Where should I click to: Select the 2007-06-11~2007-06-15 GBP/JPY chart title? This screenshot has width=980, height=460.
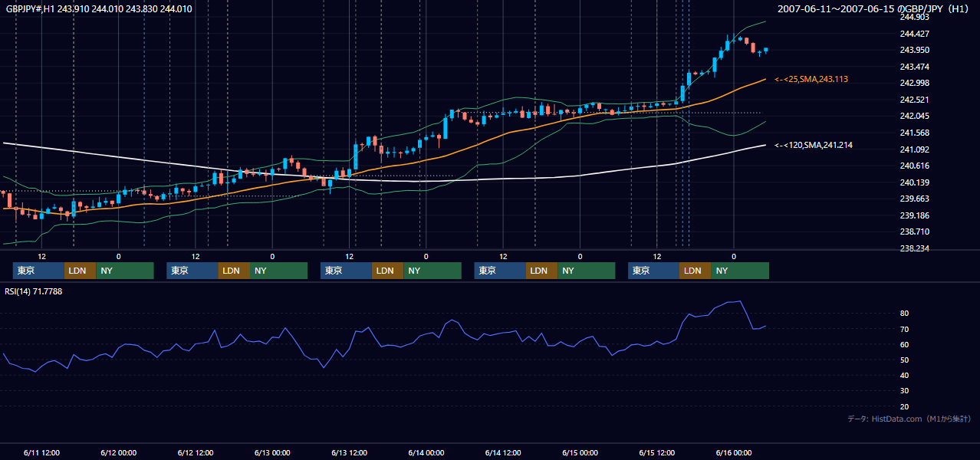point(875,9)
